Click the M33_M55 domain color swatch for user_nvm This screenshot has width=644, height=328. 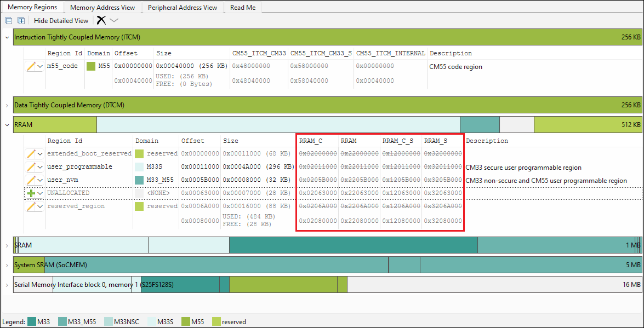(139, 180)
